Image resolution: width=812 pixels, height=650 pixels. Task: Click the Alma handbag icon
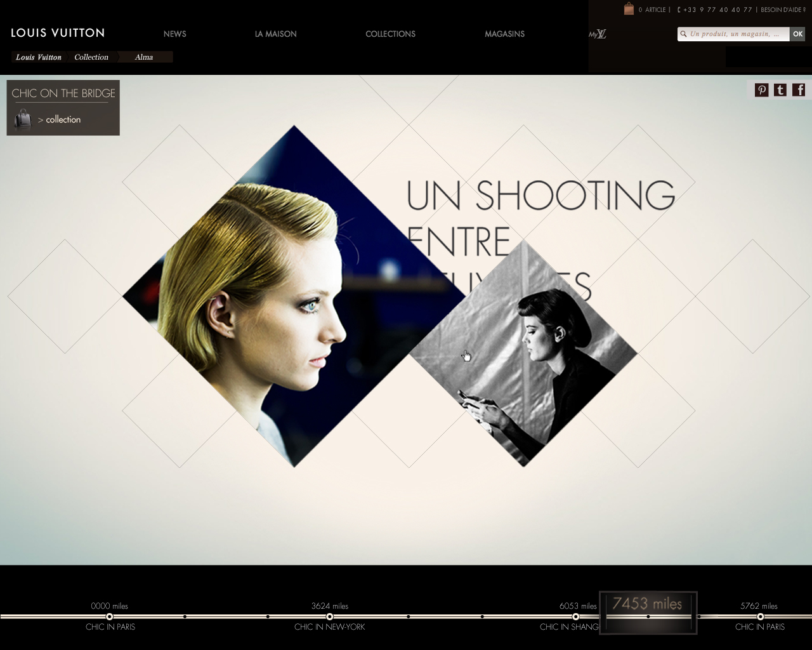point(23,120)
